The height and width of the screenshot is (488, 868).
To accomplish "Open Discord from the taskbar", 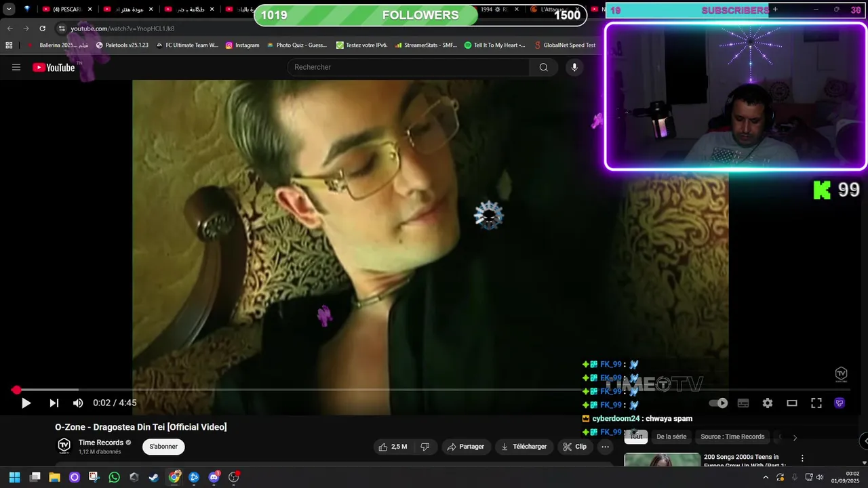I will [214, 477].
